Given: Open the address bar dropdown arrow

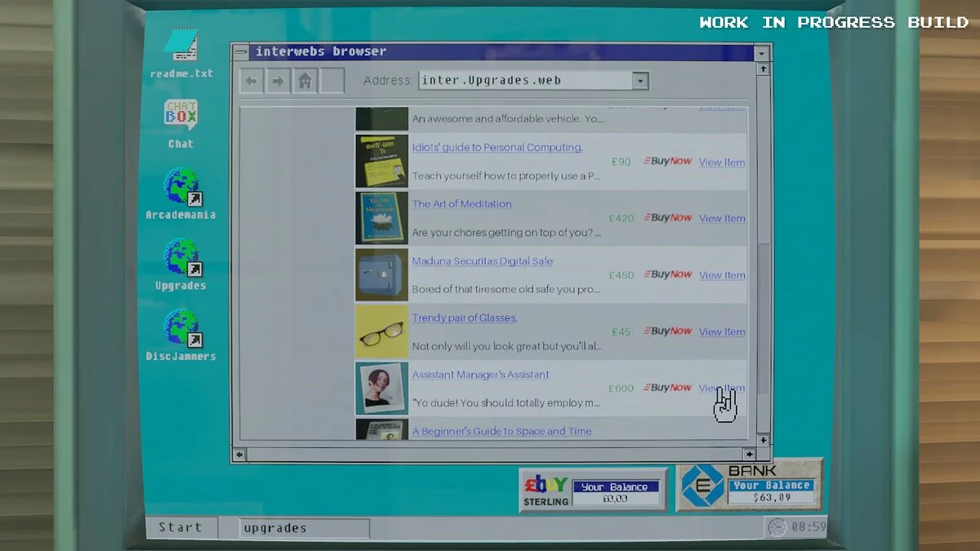Looking at the screenshot, I should point(641,81).
